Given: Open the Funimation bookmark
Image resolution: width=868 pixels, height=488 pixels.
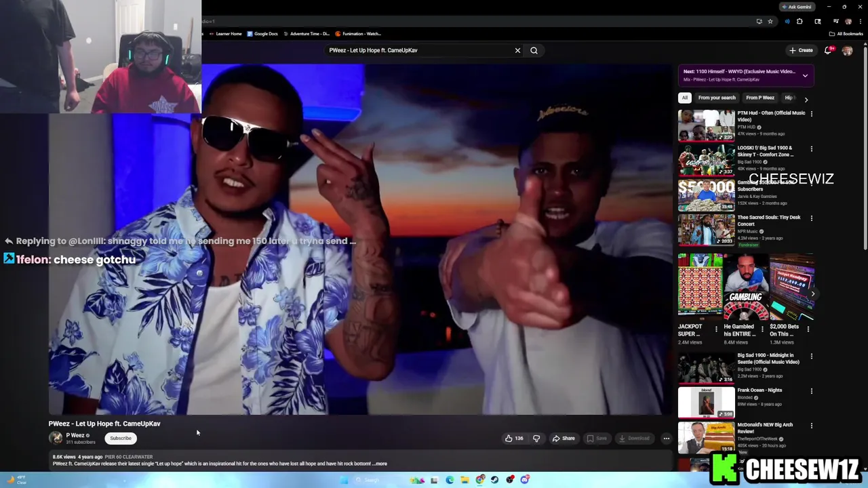Looking at the screenshot, I should coord(358,34).
